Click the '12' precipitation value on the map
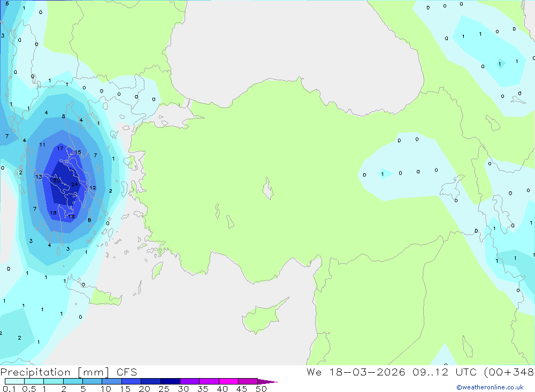 pyautogui.click(x=93, y=188)
